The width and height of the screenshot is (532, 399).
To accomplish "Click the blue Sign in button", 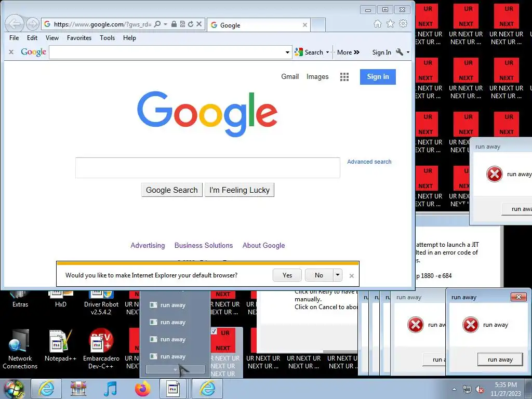I will (x=378, y=77).
